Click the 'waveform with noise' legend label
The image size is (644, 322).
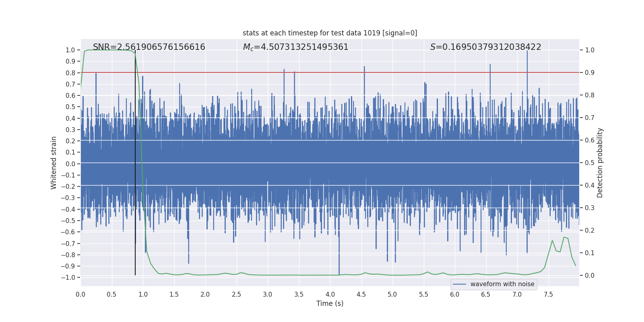click(x=502, y=284)
